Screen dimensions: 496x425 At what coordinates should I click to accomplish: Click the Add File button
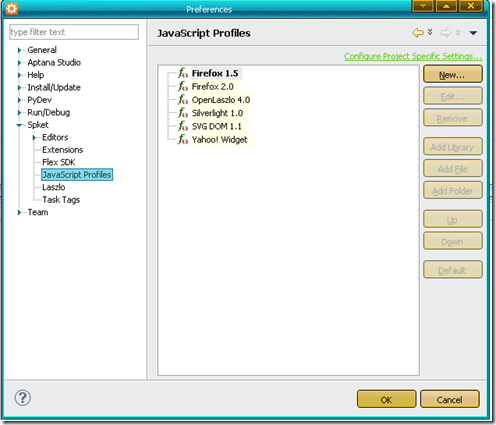click(453, 168)
